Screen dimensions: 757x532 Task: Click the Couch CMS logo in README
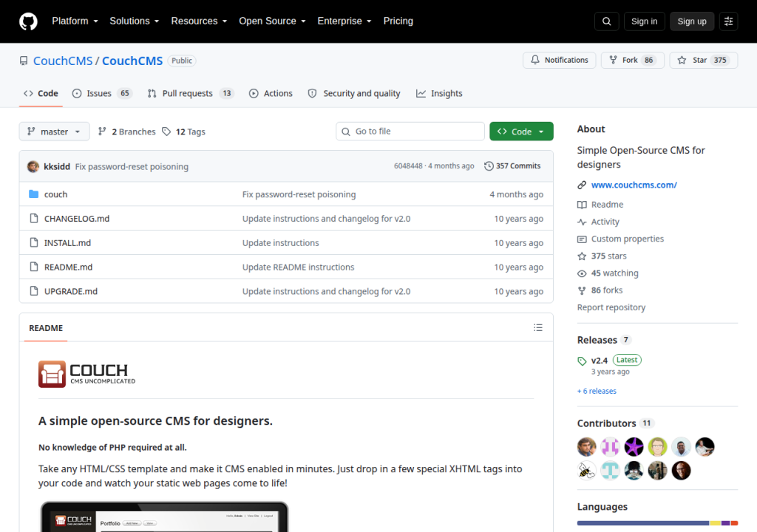(x=87, y=374)
